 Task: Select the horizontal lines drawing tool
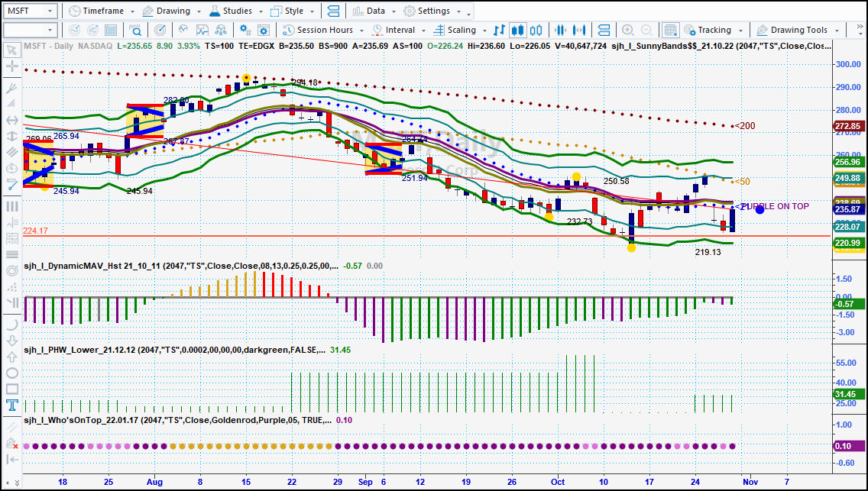pos(11,254)
